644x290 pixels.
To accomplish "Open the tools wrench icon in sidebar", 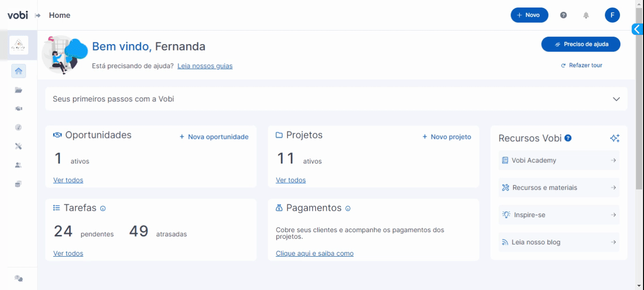I will 18,146.
